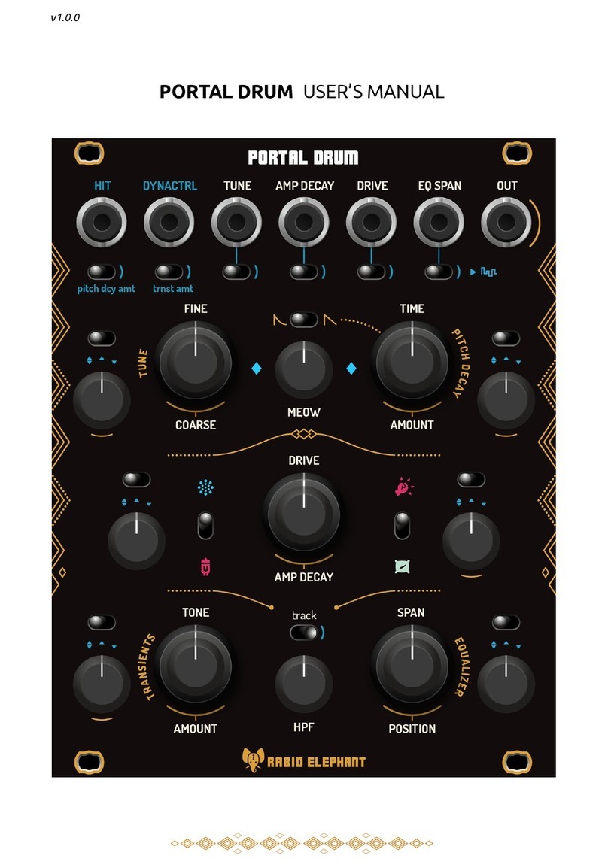This screenshot has width=608, height=868.
Task: Toggle the switch above small knob left of dots icon
Action: point(137,479)
